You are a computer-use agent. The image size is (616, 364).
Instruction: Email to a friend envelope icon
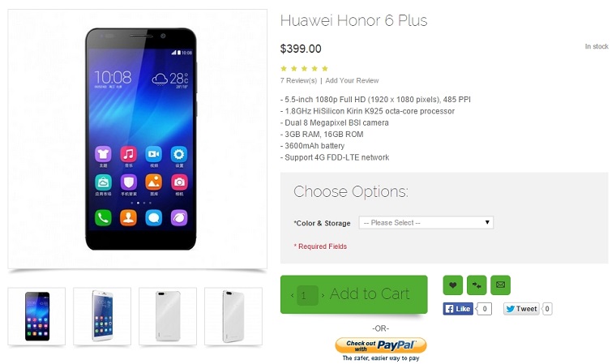click(x=501, y=285)
